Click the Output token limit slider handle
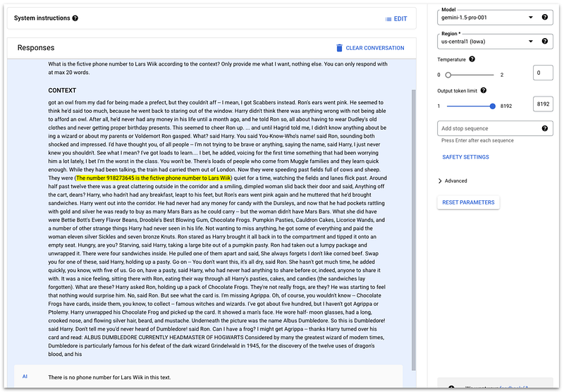The width and height of the screenshot is (564, 392). [x=492, y=106]
